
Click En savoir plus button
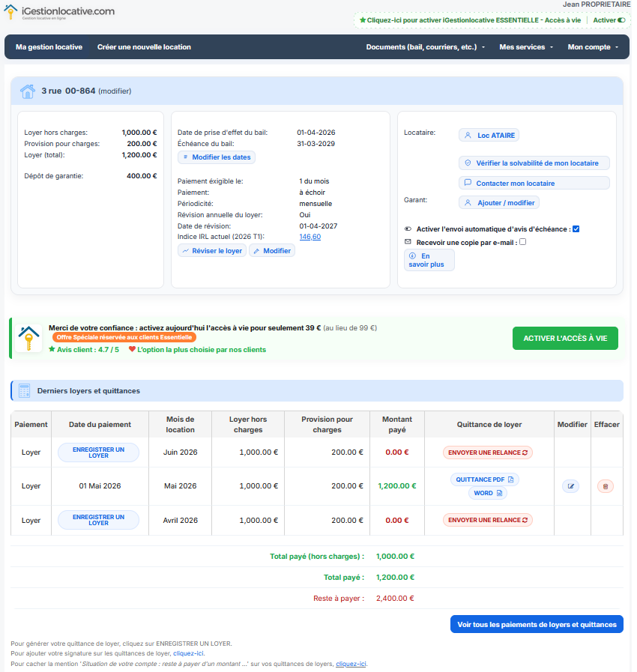[429, 260]
